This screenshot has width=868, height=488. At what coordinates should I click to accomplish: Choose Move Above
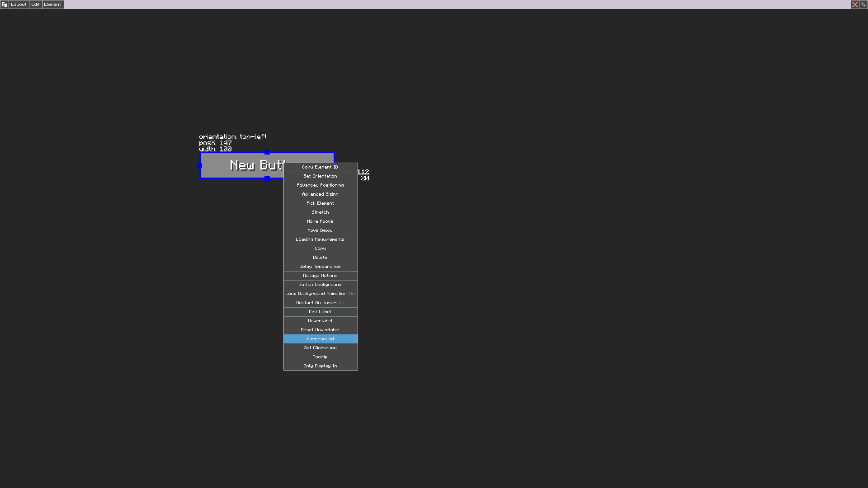[x=321, y=221]
